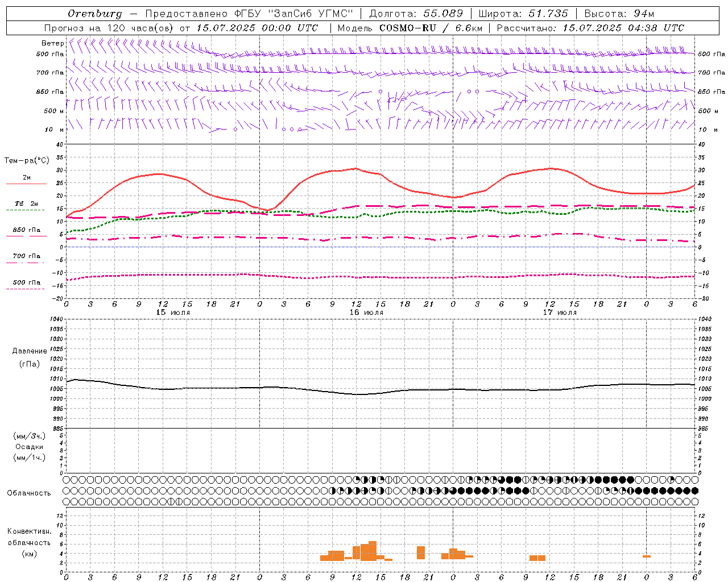Select the left 700 гПа wind row label
The height and width of the screenshot is (582, 728).
pos(50,73)
